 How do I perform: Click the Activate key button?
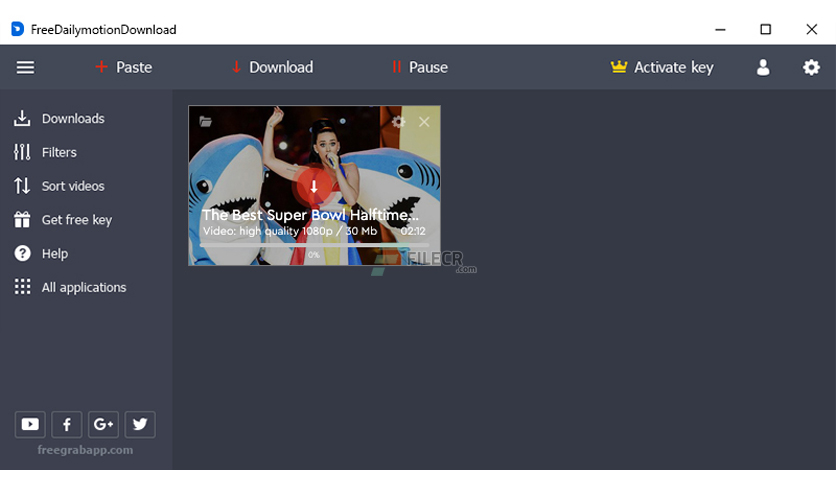pos(662,67)
